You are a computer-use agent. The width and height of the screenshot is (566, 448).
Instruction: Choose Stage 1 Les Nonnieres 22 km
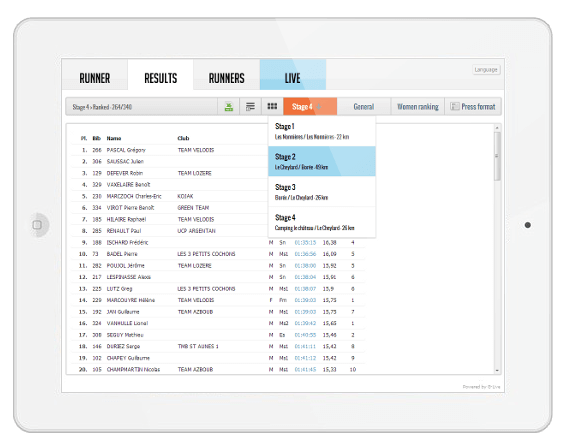click(x=322, y=131)
